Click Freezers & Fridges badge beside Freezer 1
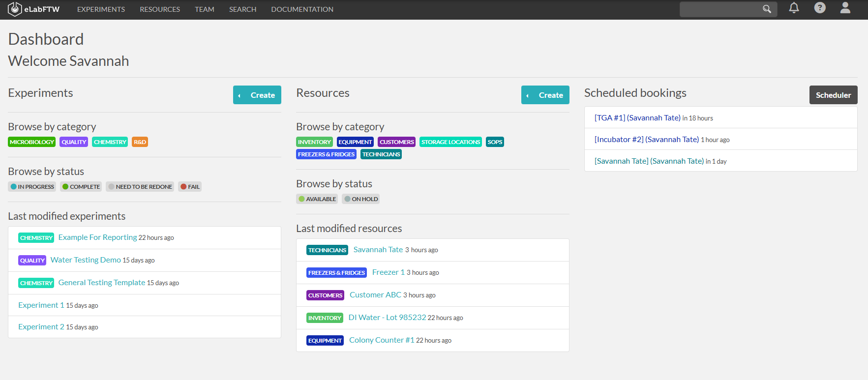The width and height of the screenshot is (868, 380). click(x=336, y=273)
